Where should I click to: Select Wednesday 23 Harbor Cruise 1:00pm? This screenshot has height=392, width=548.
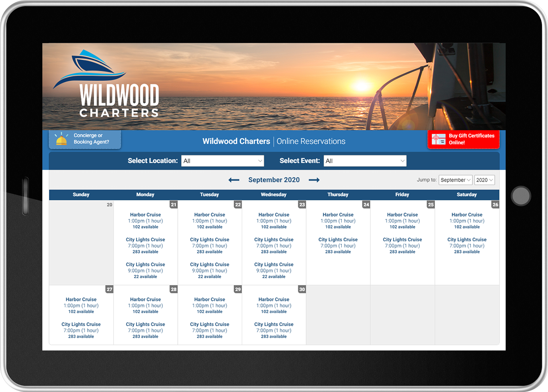pyautogui.click(x=274, y=221)
